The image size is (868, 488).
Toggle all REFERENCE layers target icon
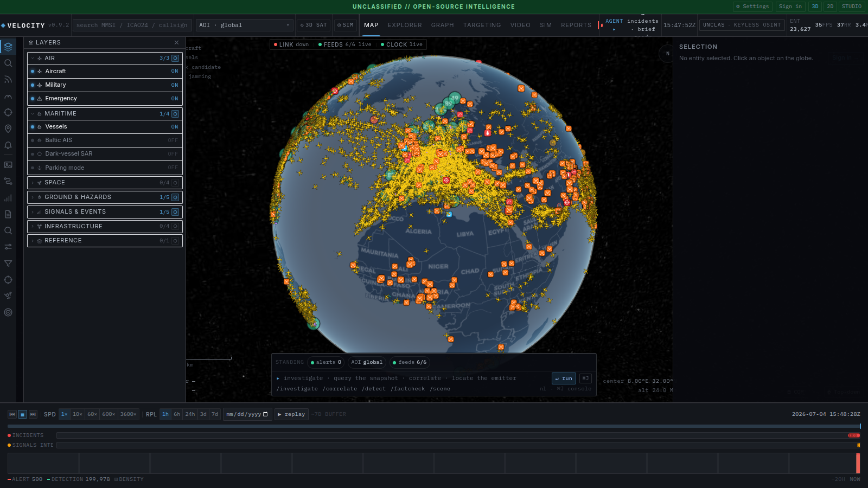coord(175,241)
